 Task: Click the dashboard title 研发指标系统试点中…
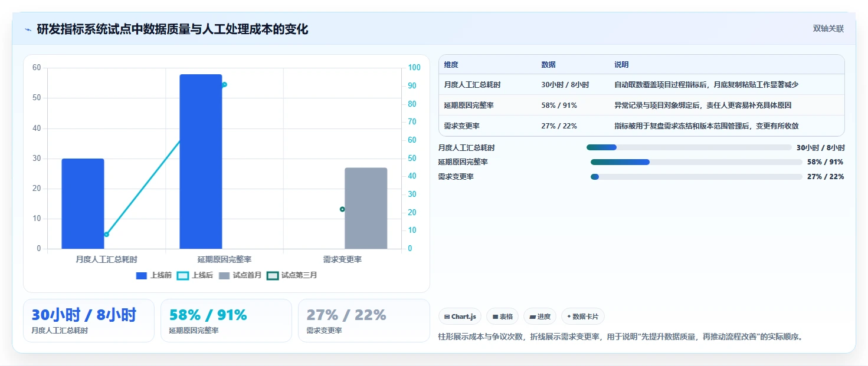pyautogui.click(x=172, y=29)
